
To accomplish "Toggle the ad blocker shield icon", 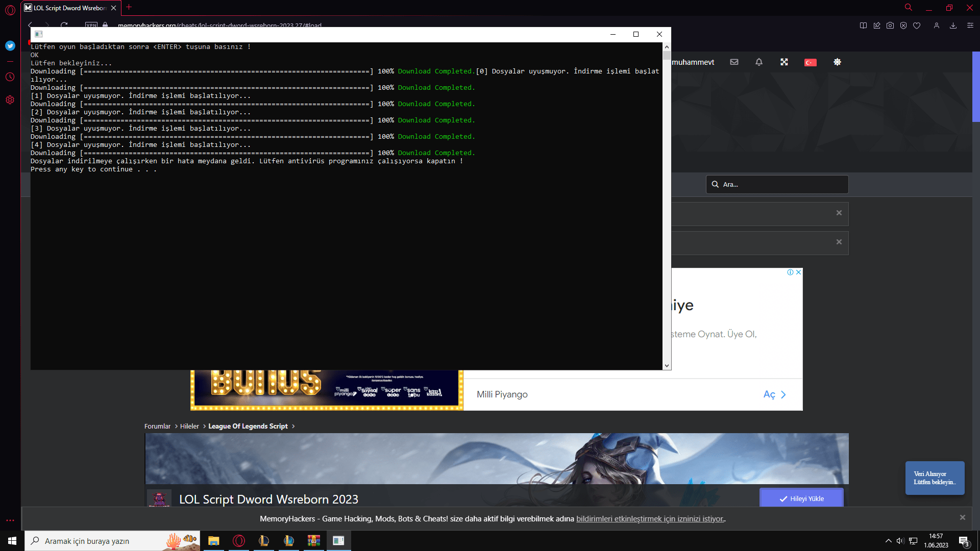I will [x=903, y=26].
